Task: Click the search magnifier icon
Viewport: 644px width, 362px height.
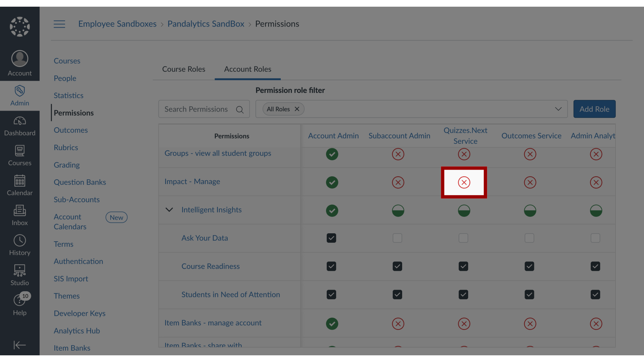Action: pos(240,110)
